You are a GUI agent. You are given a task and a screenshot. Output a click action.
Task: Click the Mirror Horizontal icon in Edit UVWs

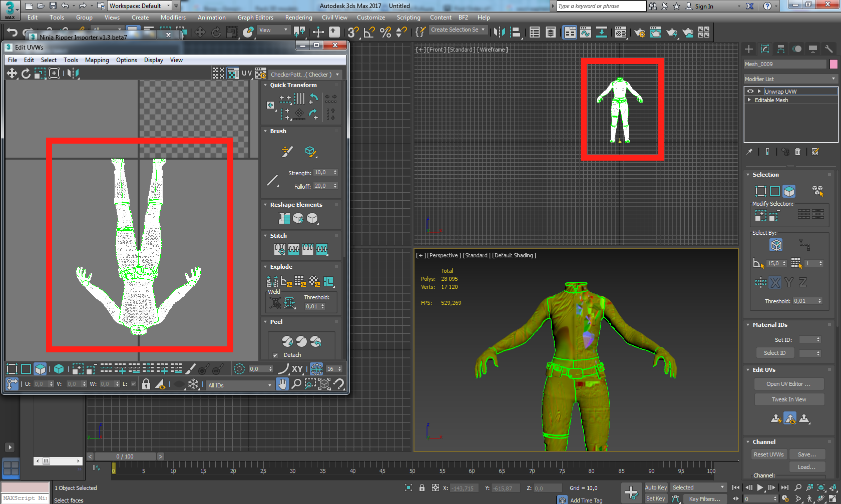click(x=73, y=74)
